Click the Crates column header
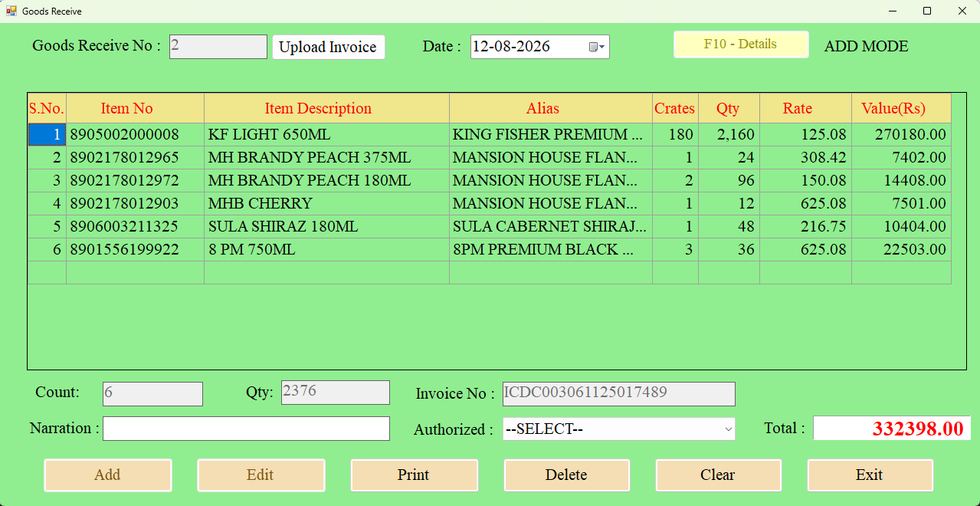The height and width of the screenshot is (506, 980). pyautogui.click(x=675, y=109)
